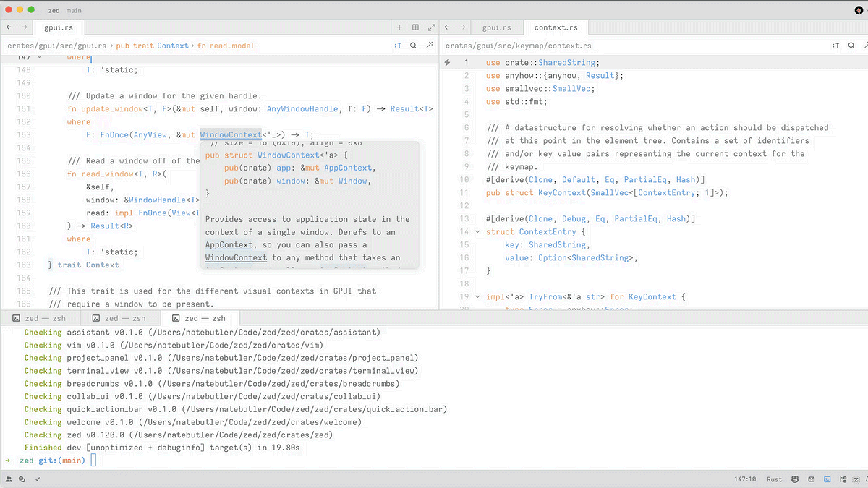
Task: Select the active zed — zsh terminal tab
Action: (200, 318)
